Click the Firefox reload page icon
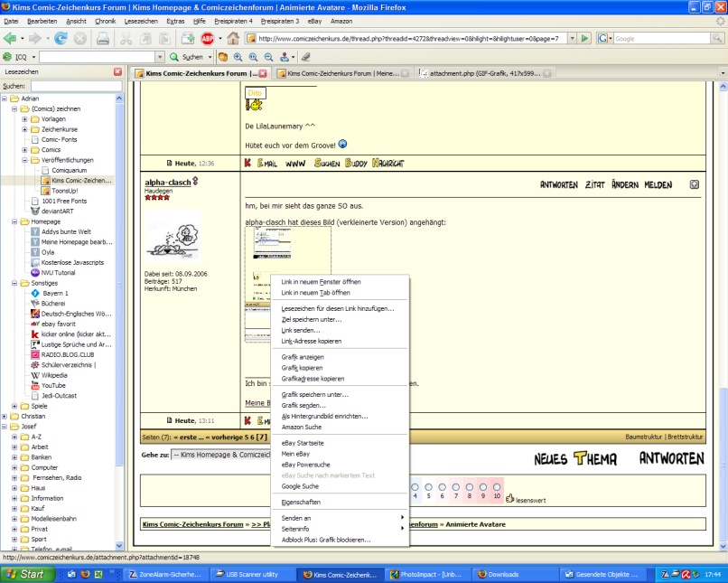This screenshot has height=583, width=728. click(61, 39)
